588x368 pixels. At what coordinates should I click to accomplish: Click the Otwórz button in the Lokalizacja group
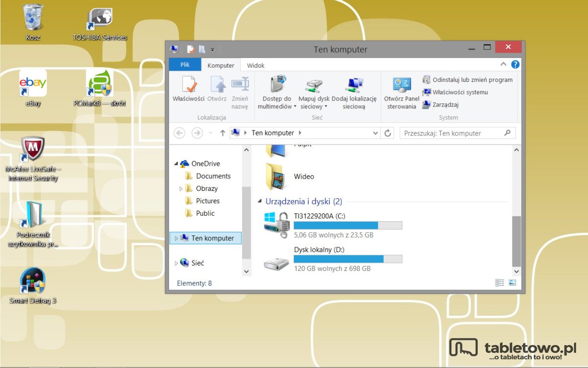(217, 89)
